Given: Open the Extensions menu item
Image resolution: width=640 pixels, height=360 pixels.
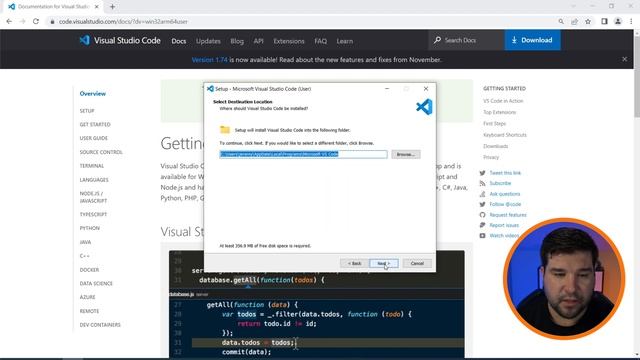Looking at the screenshot, I should coord(289,41).
